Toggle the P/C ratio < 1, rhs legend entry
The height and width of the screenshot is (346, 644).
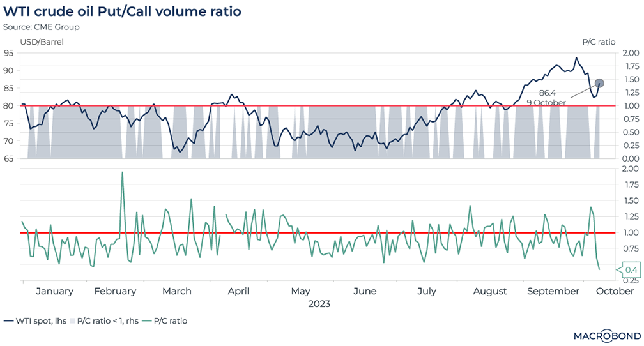[x=102, y=320]
